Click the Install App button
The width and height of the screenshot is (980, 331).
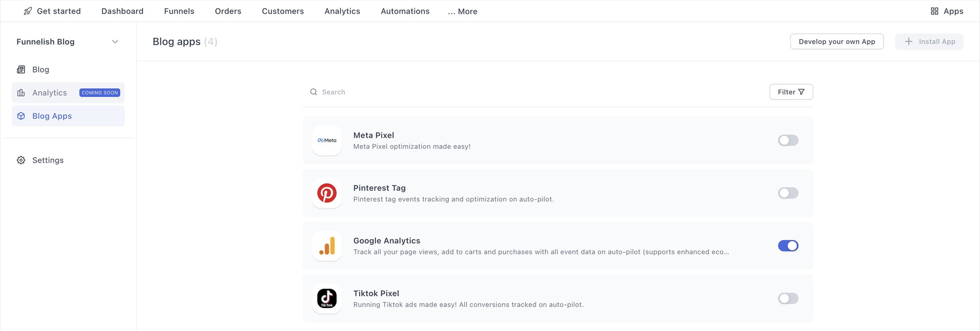click(930, 42)
